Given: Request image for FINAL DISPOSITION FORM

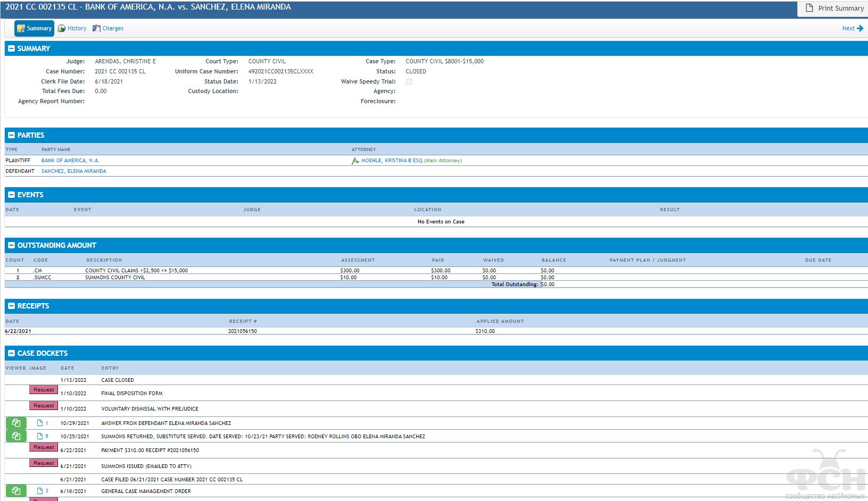Looking at the screenshot, I should coord(44,390).
